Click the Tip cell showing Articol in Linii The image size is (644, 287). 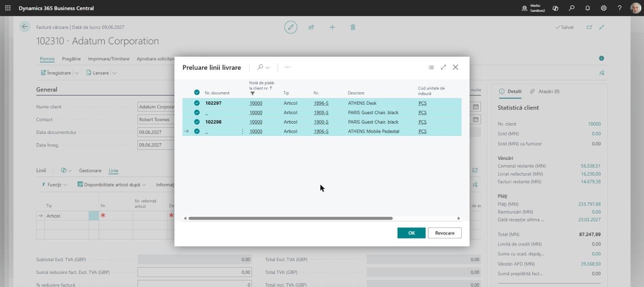click(x=67, y=216)
